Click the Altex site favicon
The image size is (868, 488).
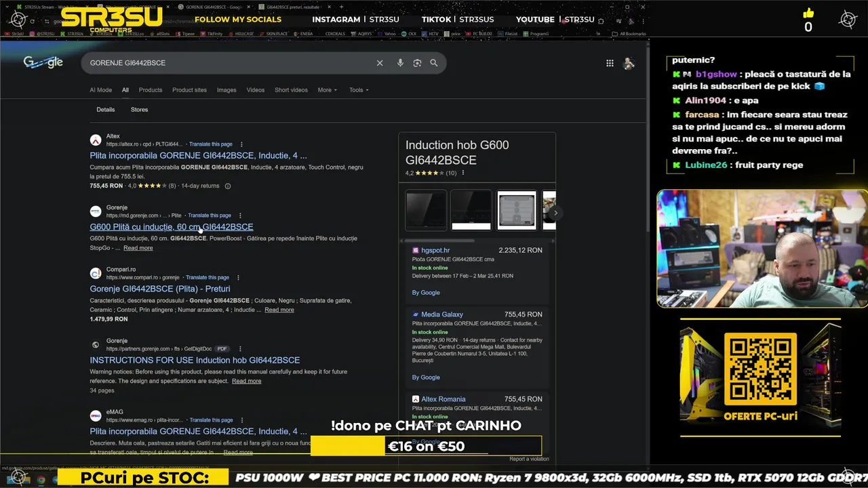(96, 140)
